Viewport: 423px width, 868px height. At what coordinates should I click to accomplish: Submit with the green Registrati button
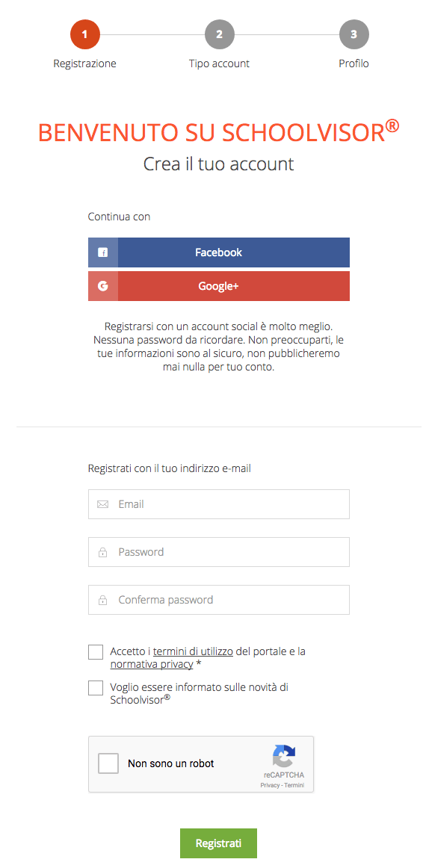tap(219, 843)
